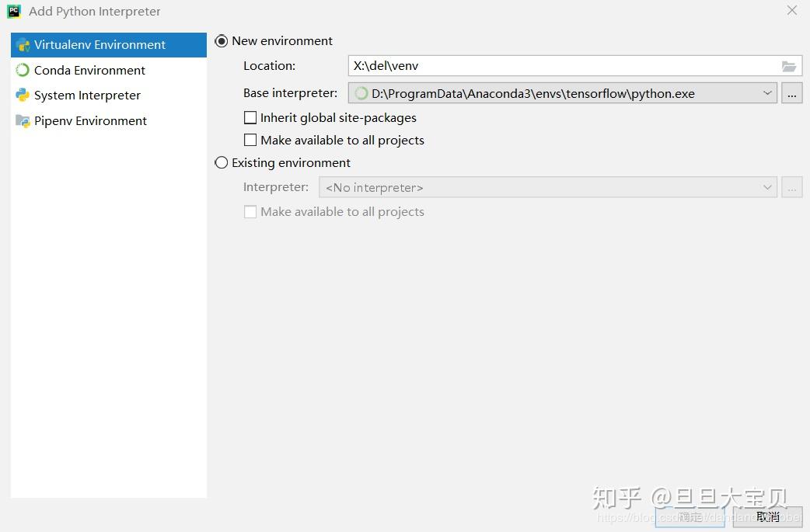Open the Base interpreter dropdown
Image resolution: width=810 pixels, height=532 pixels.
coord(769,92)
